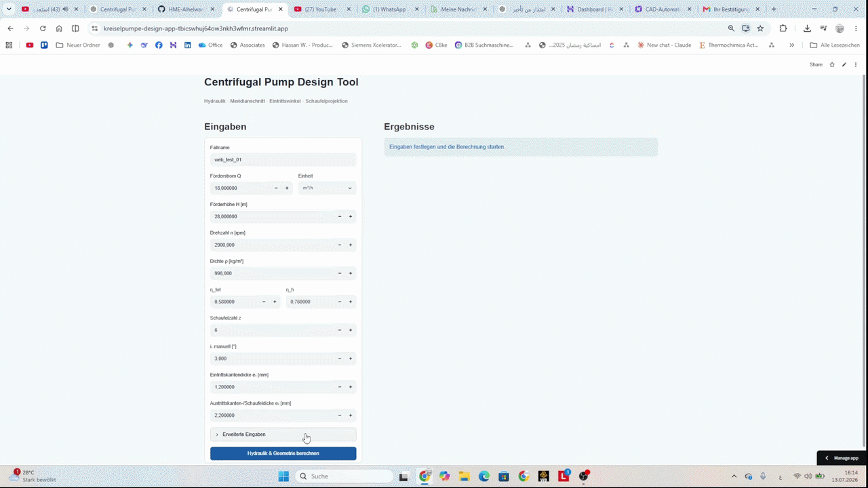This screenshot has width=868, height=488.
Task: Open the LinkedIn bookmark icon
Action: [188, 45]
